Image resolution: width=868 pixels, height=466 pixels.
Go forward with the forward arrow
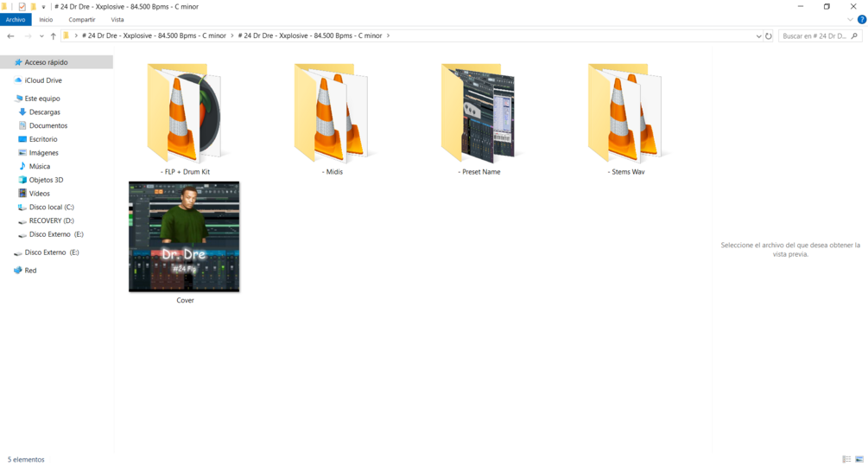(x=28, y=36)
